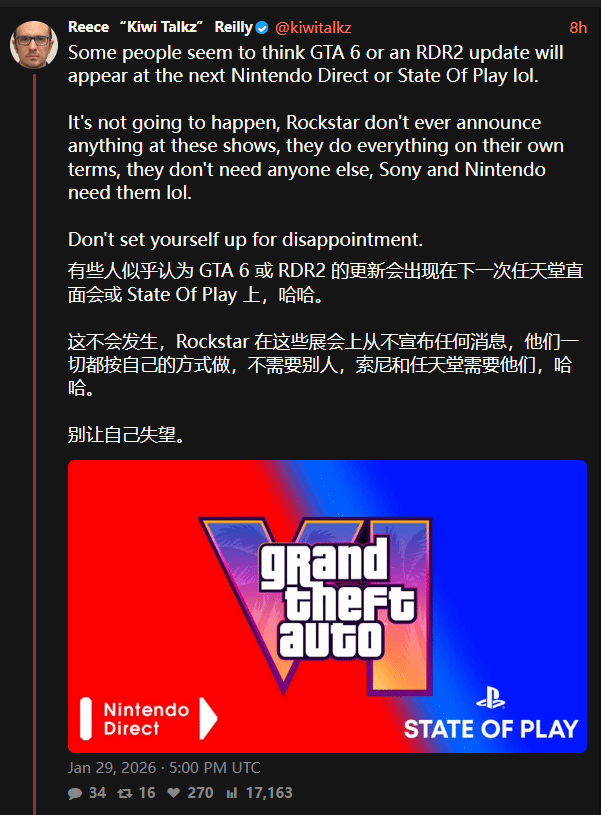Like the tweet with the heart icon
The image size is (601, 815).
pos(174,793)
